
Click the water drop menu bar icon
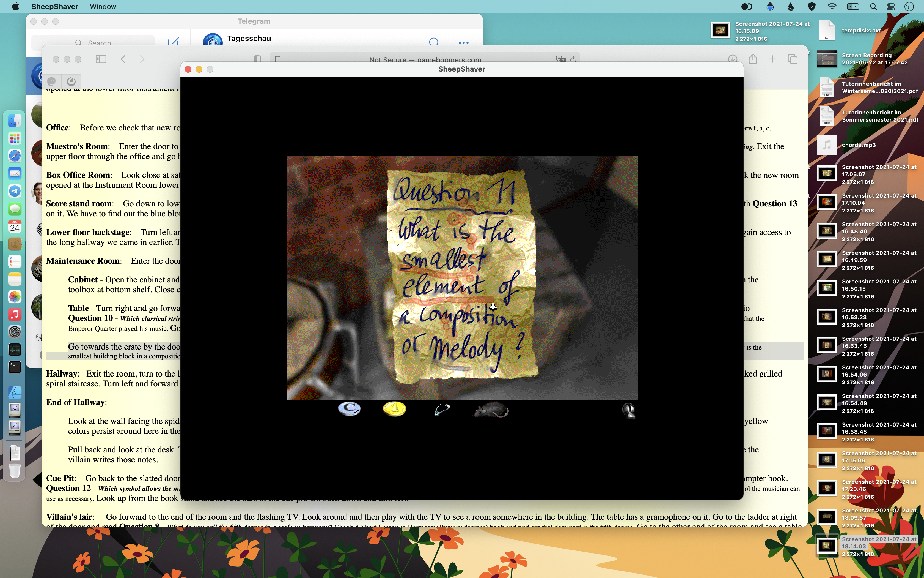point(770,7)
